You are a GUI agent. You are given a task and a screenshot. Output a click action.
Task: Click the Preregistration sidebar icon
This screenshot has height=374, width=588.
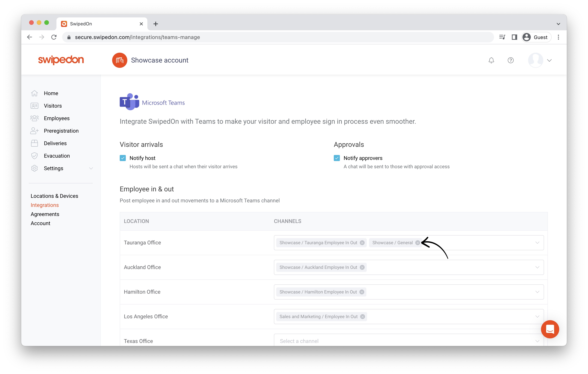click(x=34, y=131)
